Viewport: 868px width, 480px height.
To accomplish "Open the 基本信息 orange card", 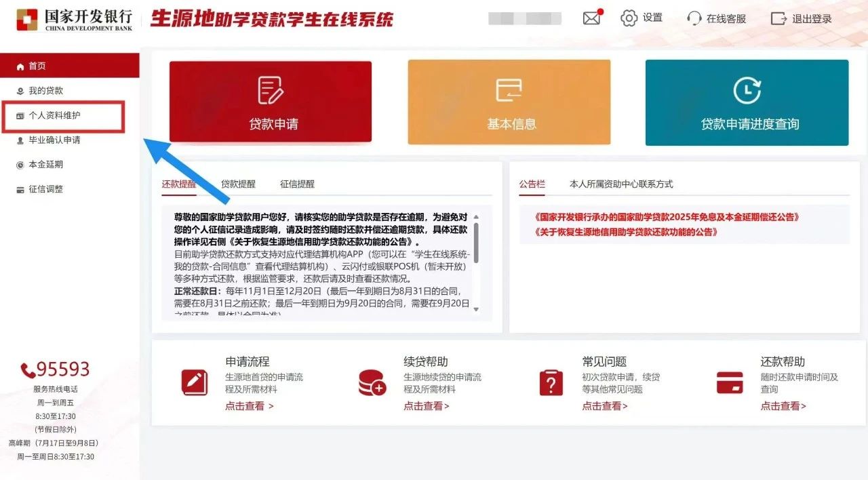I will tap(509, 101).
